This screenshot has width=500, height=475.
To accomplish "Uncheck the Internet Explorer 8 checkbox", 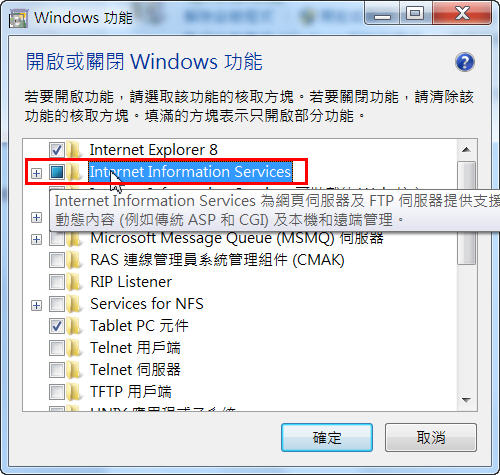I will [57, 150].
